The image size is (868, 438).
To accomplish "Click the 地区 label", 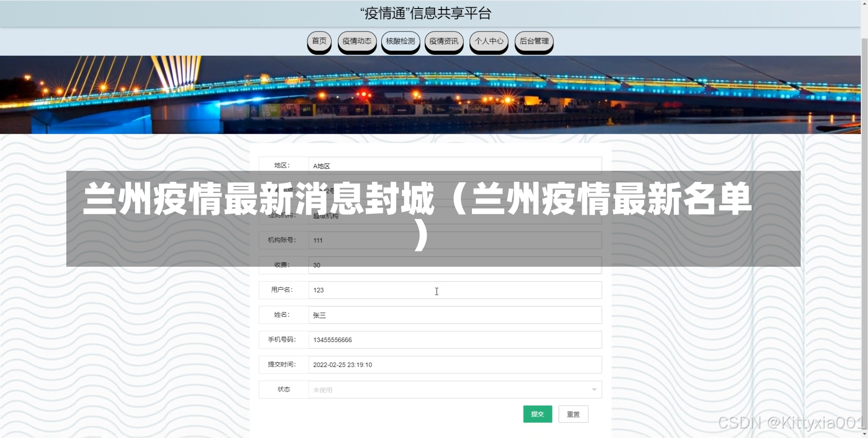I will click(282, 166).
